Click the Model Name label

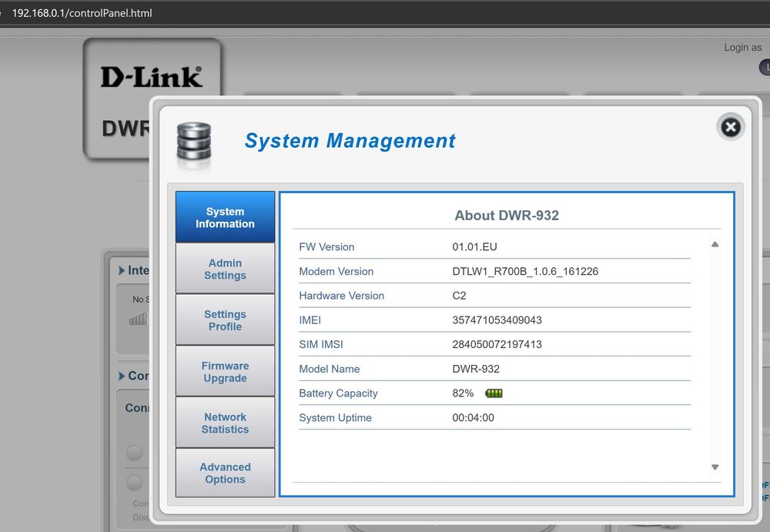(329, 369)
